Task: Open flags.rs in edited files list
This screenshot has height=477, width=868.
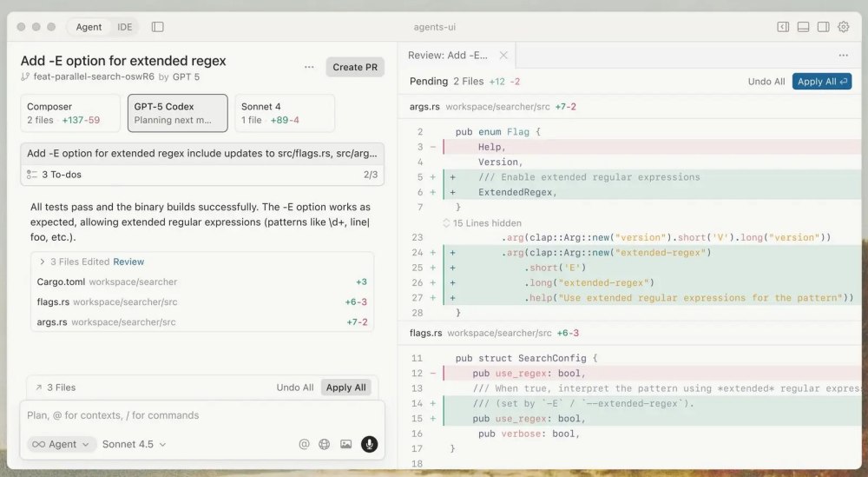Action: (202, 302)
